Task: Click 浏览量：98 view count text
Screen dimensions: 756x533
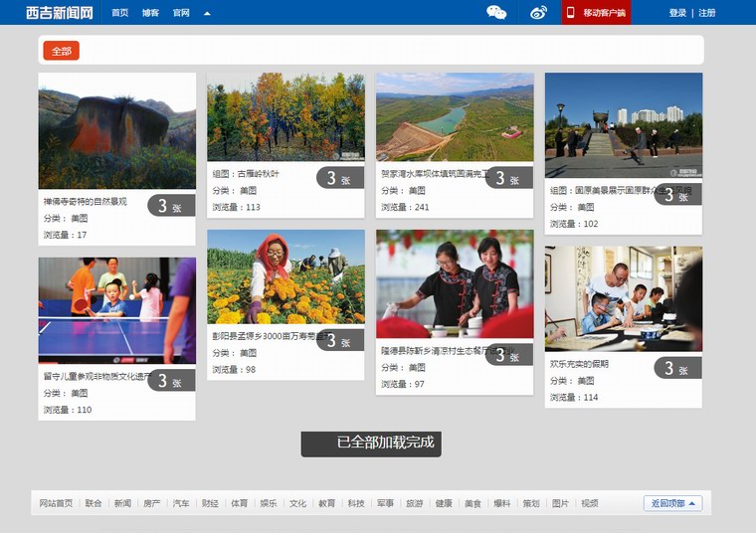Action: coord(234,370)
